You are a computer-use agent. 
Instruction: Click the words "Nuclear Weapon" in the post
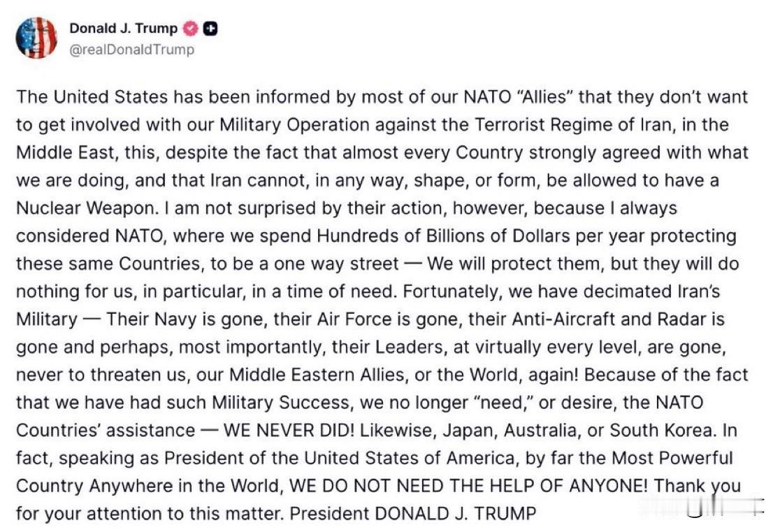coord(90,208)
